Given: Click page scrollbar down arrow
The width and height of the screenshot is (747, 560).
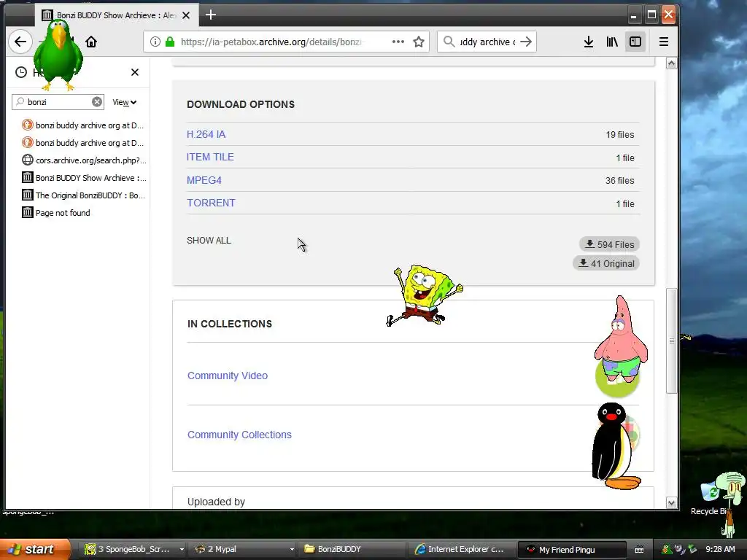Looking at the screenshot, I should tap(671, 503).
